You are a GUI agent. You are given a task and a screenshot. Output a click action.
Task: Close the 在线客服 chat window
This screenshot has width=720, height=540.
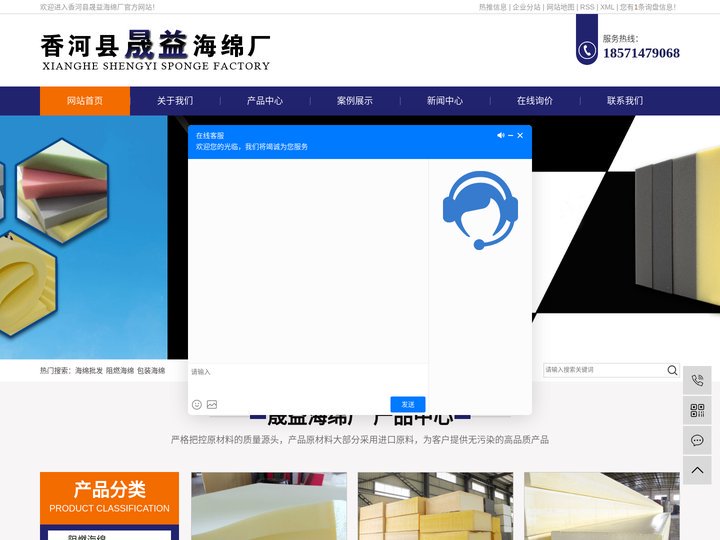pyautogui.click(x=520, y=135)
